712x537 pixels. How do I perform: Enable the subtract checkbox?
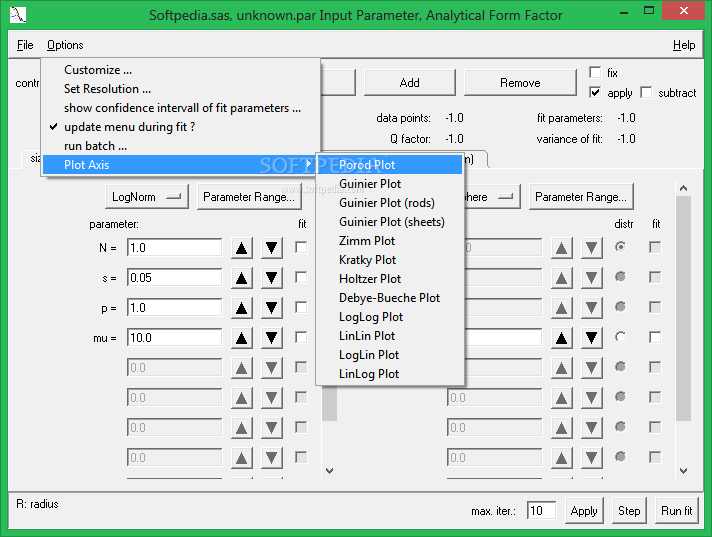click(646, 93)
